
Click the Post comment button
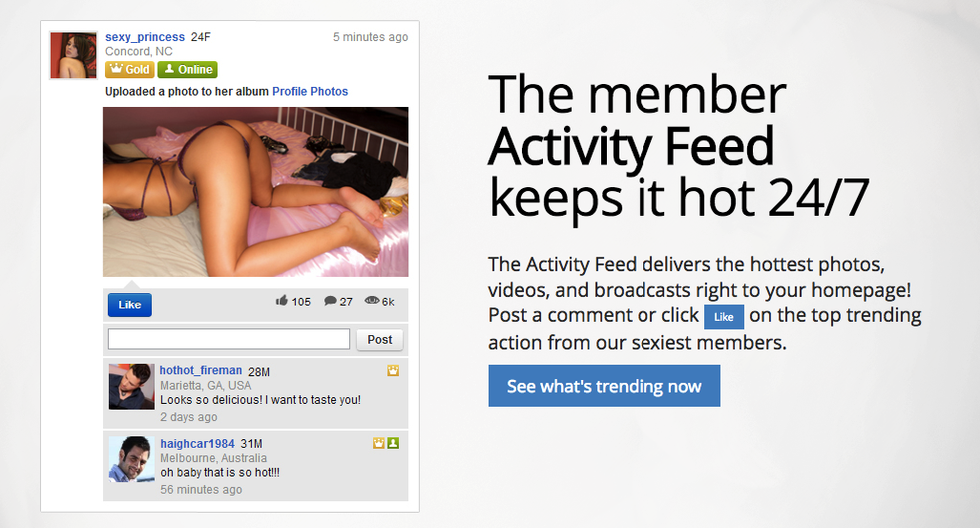click(380, 340)
